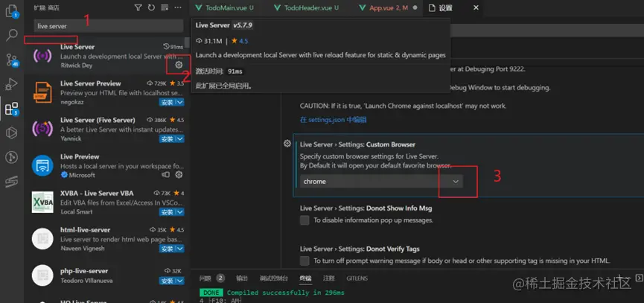Click the extensions search box with live server

tap(109, 26)
